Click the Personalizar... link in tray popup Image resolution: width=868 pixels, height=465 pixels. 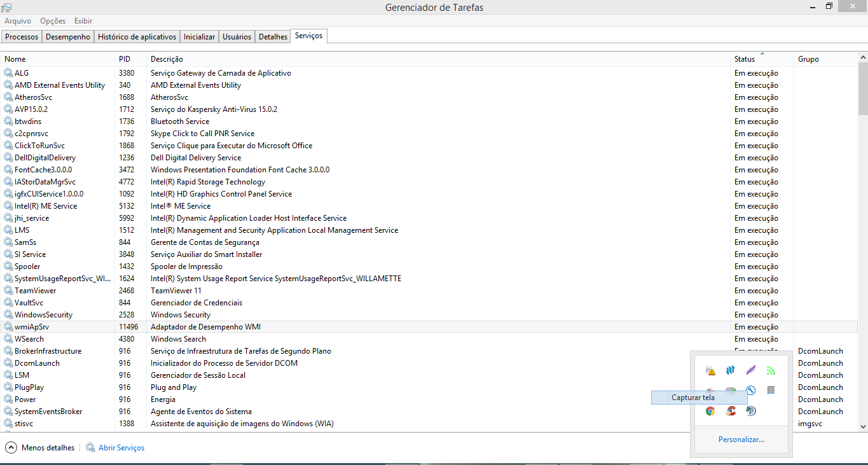[741, 440]
